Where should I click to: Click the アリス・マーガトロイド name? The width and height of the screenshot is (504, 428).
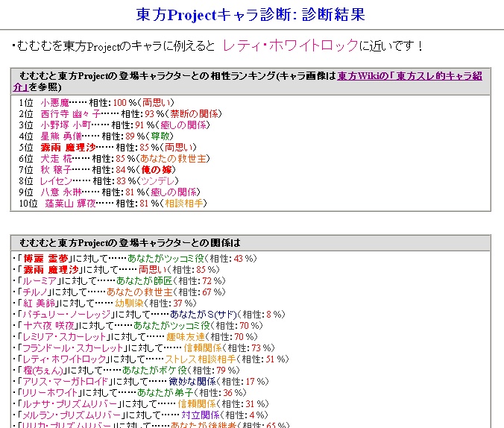click(66, 382)
